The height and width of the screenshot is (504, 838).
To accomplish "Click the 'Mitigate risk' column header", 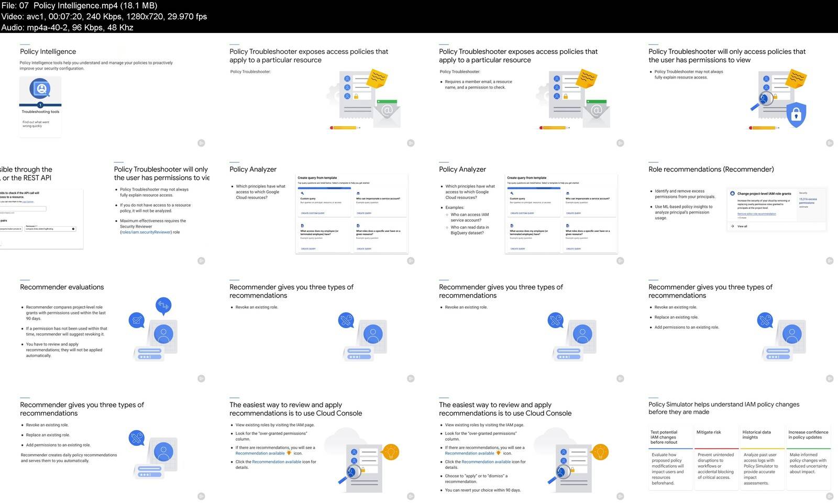I will [709, 432].
